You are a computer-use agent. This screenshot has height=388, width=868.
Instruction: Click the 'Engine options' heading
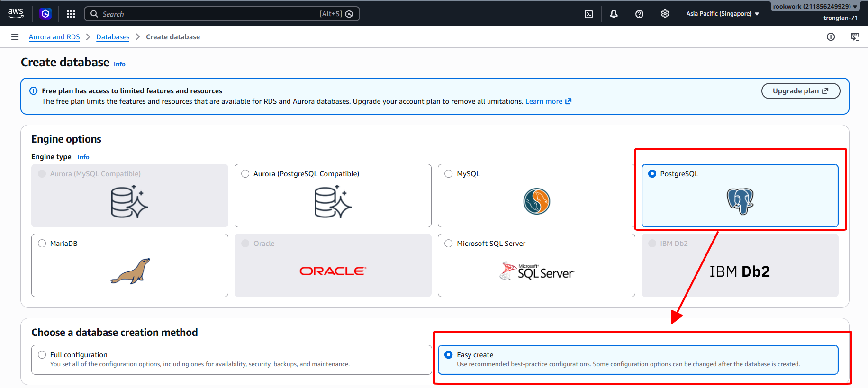(x=66, y=139)
